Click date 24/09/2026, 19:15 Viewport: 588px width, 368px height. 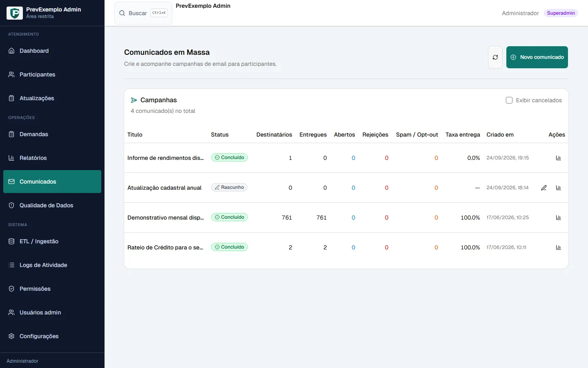pos(508,158)
